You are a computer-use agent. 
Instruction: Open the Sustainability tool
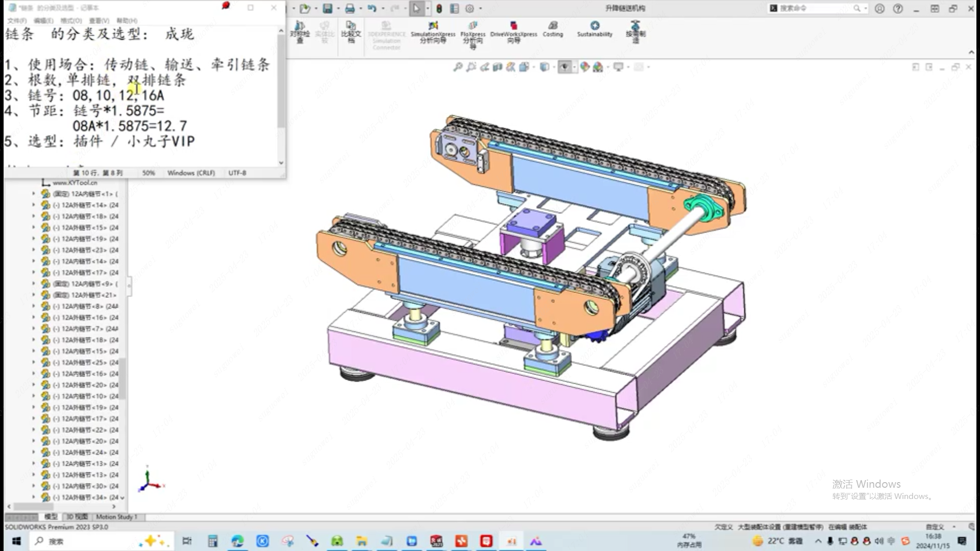pos(595,30)
